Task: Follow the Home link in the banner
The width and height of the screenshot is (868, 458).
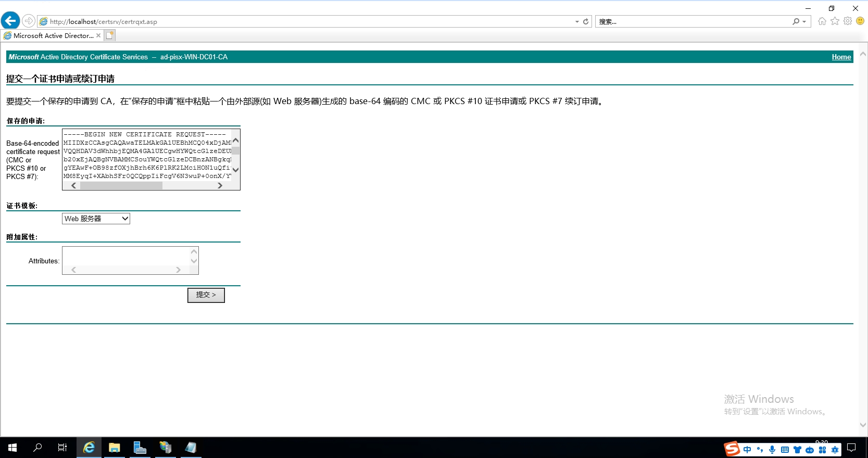Action: click(x=841, y=57)
